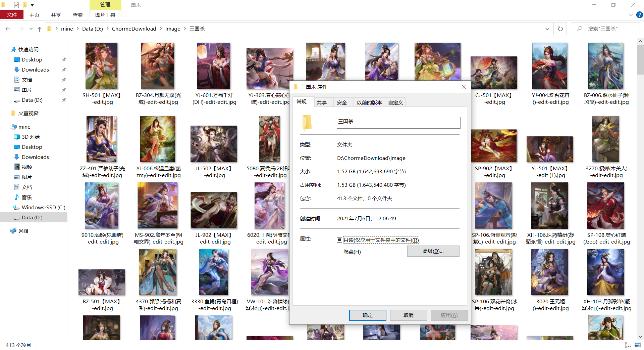This screenshot has height=350, width=644.
Task: Open pinned 文档 under Quick access
Action: click(27, 80)
